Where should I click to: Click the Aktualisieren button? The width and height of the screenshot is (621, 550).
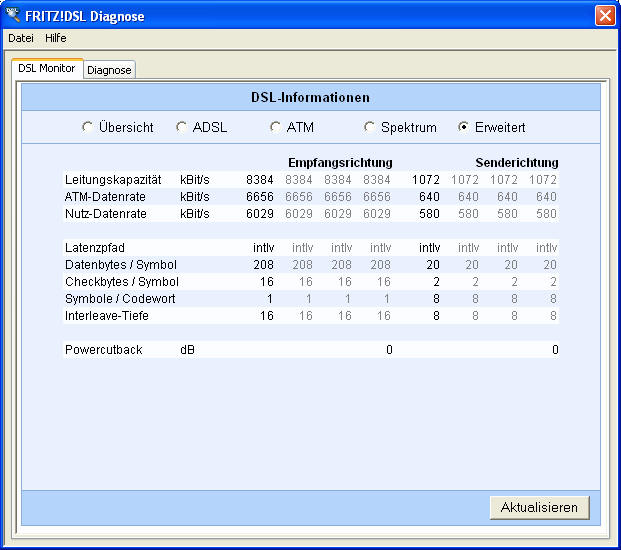pos(539,507)
